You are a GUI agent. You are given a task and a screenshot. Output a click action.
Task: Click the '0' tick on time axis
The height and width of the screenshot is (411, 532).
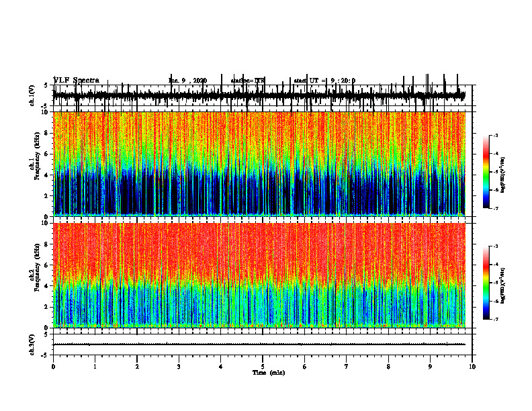53,367
